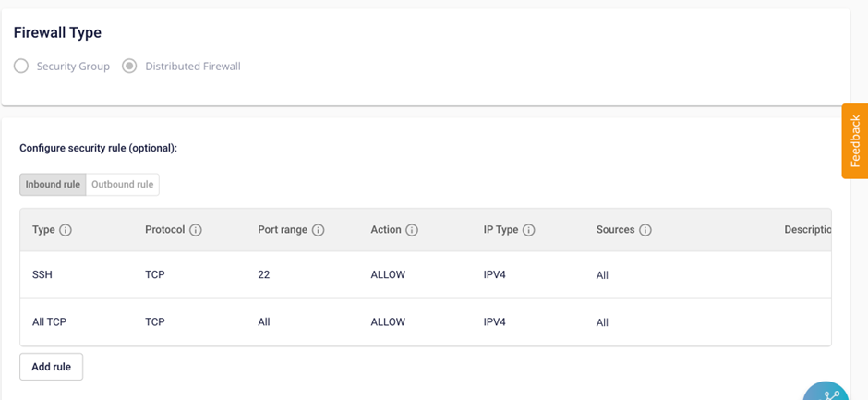Click the info icon next to Type

66,230
